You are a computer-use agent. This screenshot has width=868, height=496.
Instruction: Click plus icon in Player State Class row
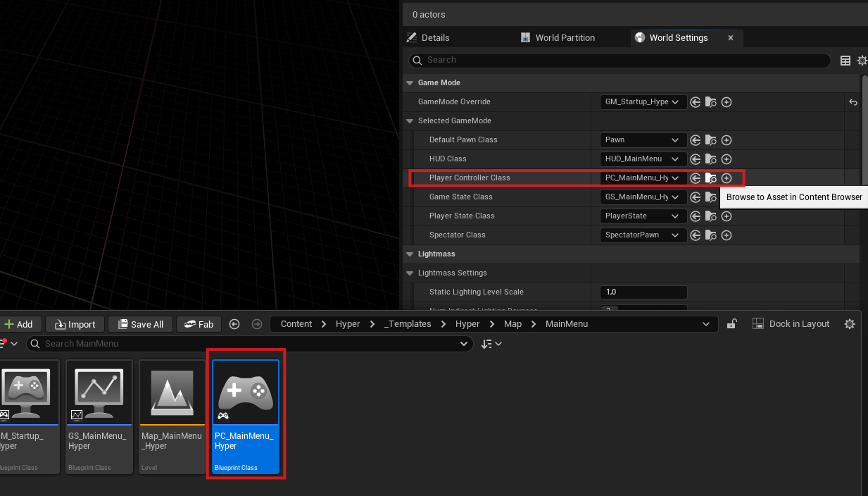pyautogui.click(x=727, y=216)
